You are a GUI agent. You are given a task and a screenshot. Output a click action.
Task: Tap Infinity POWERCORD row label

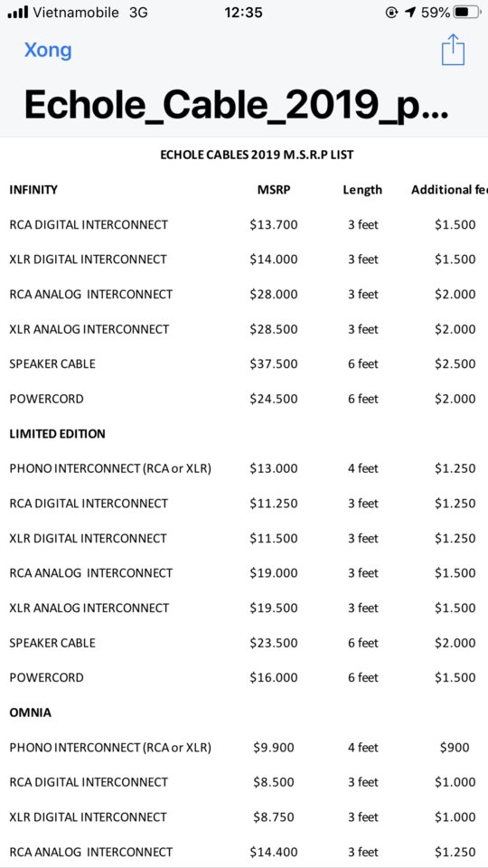click(x=46, y=399)
